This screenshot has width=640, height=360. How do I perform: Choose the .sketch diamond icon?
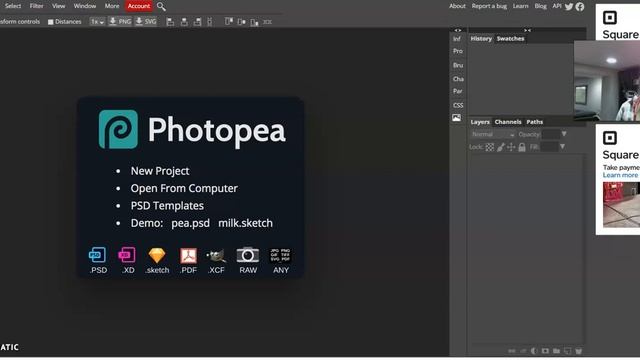pyautogui.click(x=157, y=256)
